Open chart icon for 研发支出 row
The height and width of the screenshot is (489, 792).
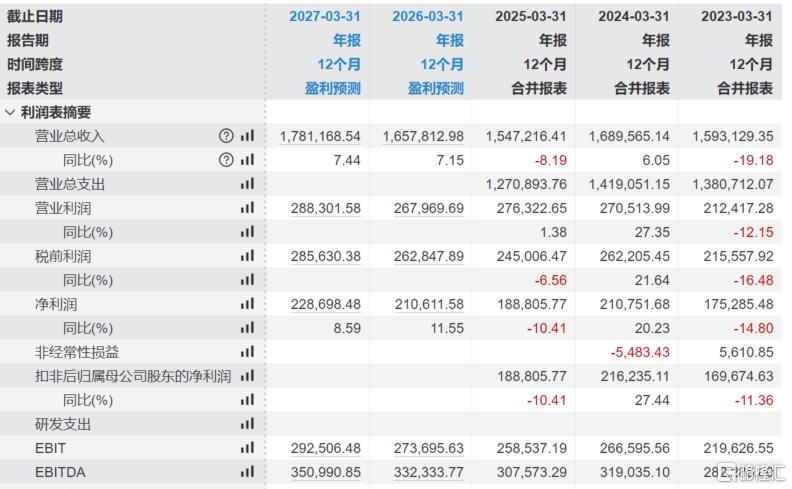[247, 424]
